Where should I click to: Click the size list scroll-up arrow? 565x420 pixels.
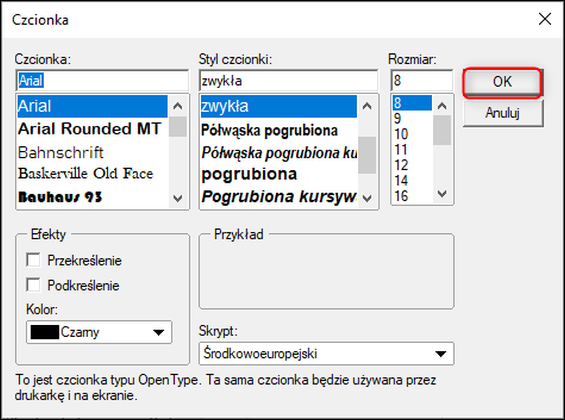point(442,106)
